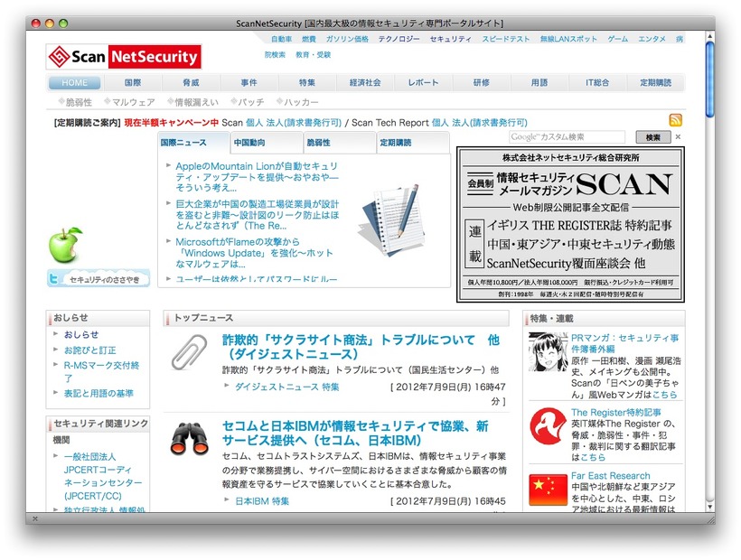Open the orange RSS feed icon
Screen dimensions: 741x560
[675, 120]
